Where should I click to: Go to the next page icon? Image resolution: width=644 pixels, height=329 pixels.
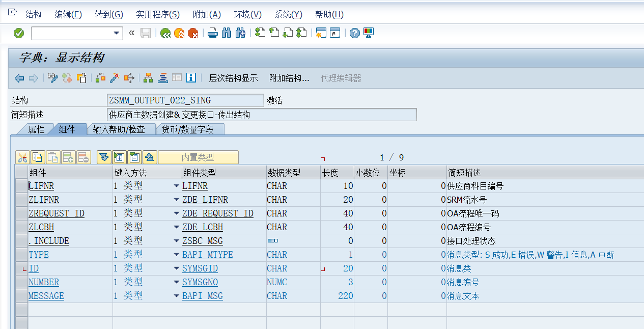[x=288, y=33]
